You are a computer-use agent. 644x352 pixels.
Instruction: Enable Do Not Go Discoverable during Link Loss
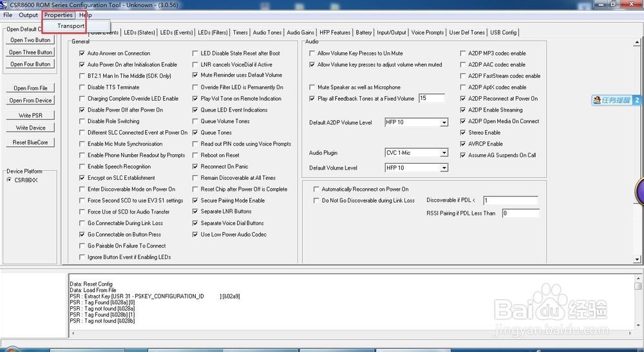tap(316, 200)
